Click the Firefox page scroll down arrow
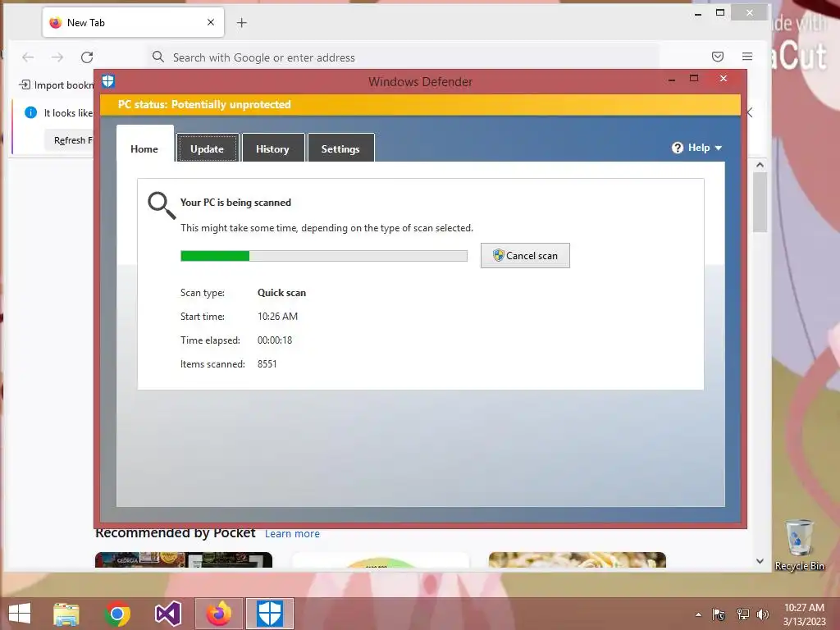 760,561
